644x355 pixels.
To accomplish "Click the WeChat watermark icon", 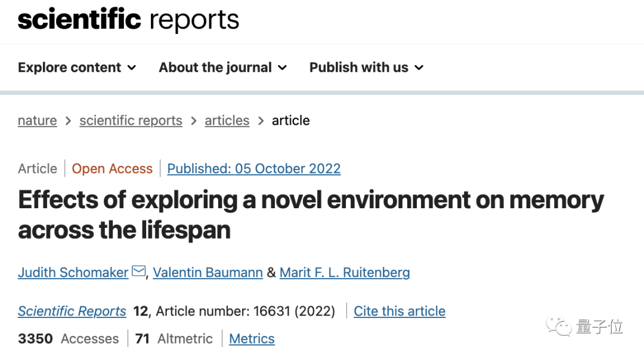I will (x=559, y=326).
